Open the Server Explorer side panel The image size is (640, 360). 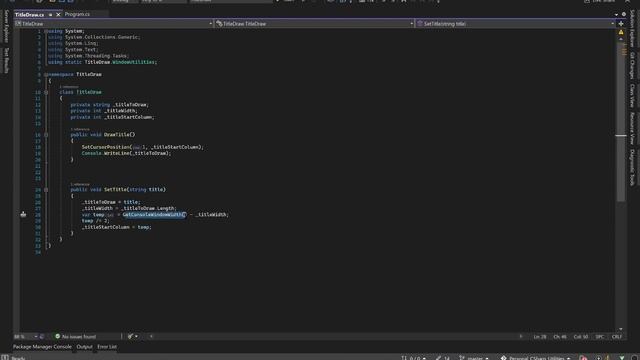(x=6, y=26)
